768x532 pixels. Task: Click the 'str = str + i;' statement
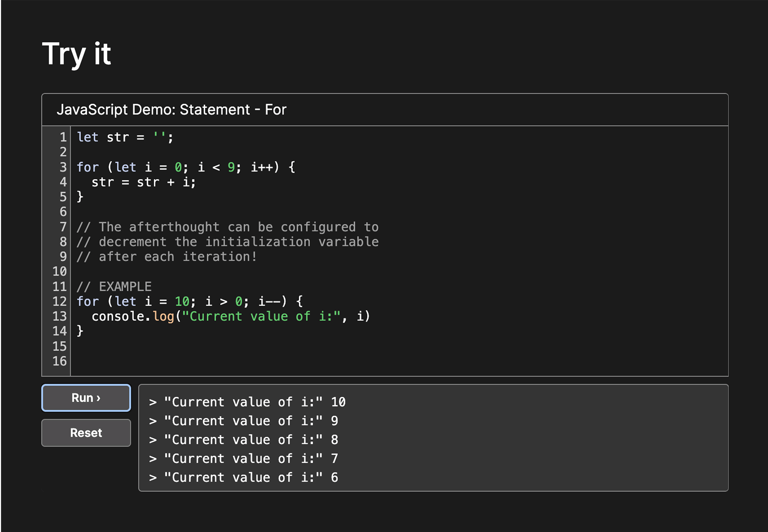coord(143,182)
